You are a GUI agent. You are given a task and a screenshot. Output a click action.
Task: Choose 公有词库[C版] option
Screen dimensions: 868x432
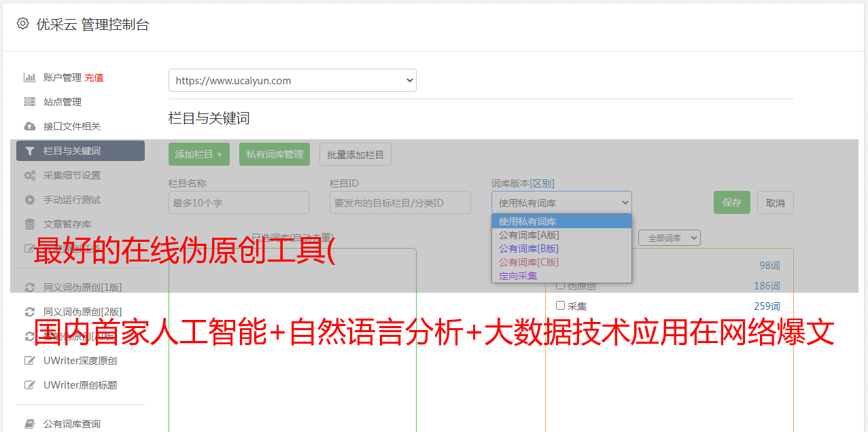point(561,262)
